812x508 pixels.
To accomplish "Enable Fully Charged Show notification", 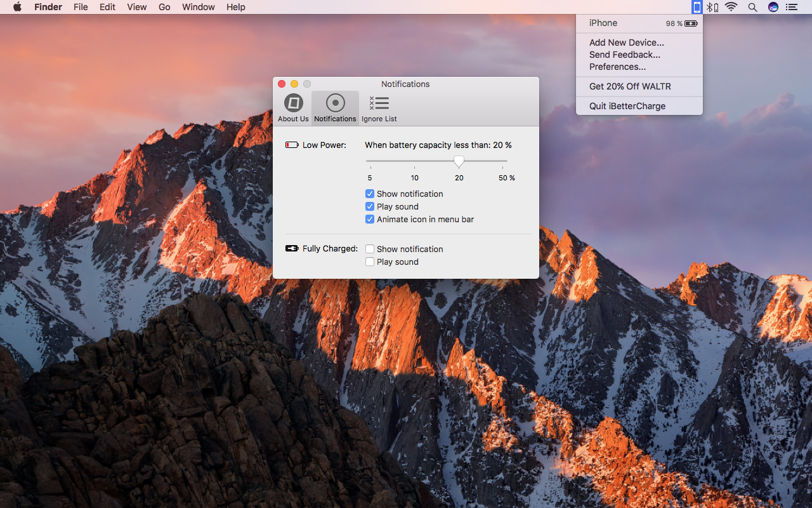I will [x=370, y=249].
